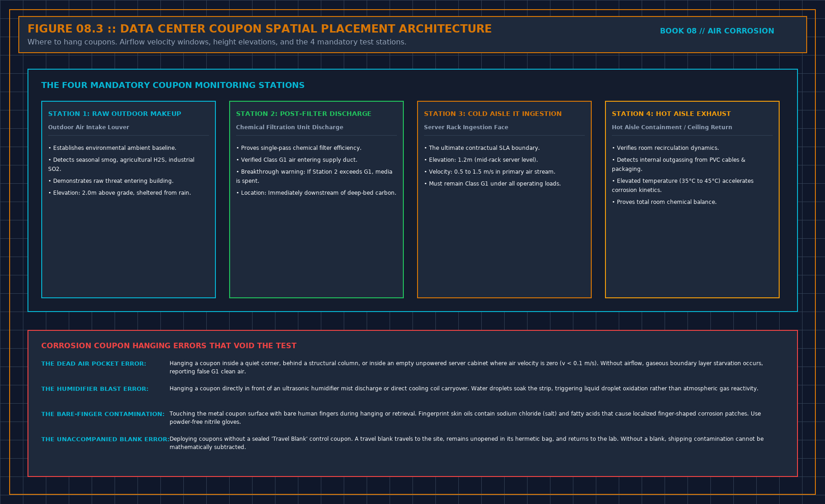Click the ultrasonic humidifier mist description text
Image resolution: width=825 pixels, height=504 pixels.
464,389
